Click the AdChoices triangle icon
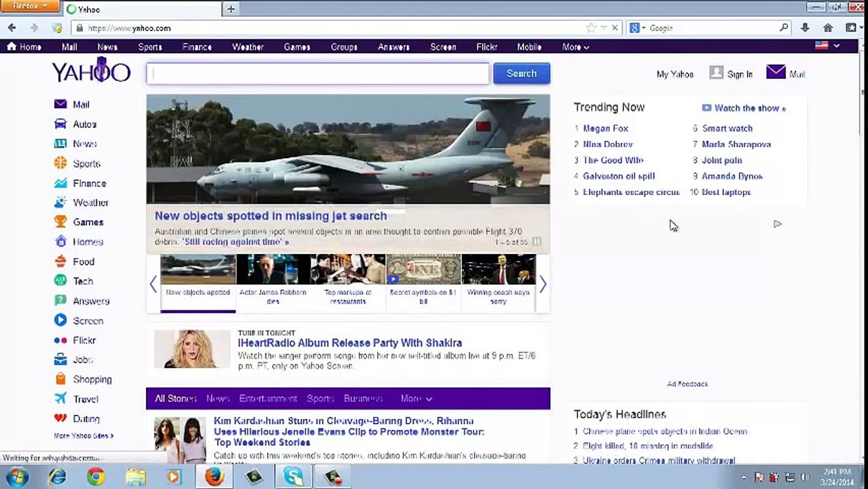Screen dimensions: 868x489 point(778,224)
